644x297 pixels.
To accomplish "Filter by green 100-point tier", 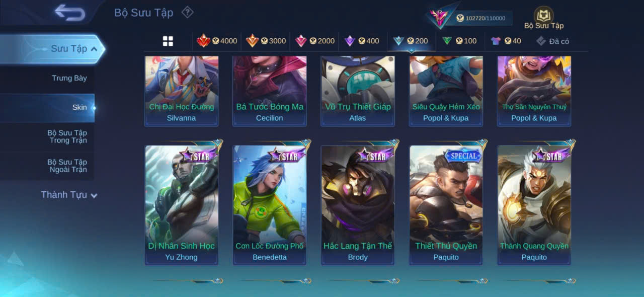I will click(x=459, y=41).
